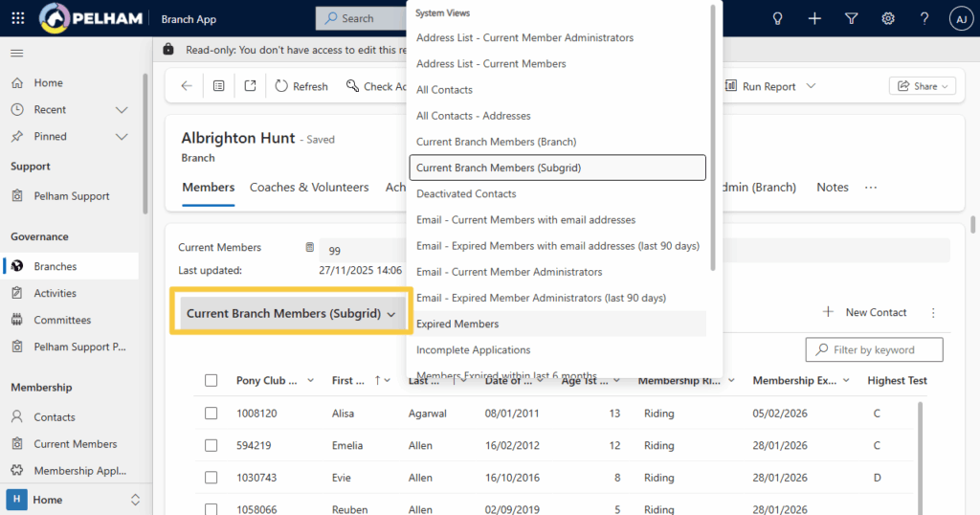Toggle the select-all checkbox in grid header
Viewport: 980px width, 515px height.
click(212, 381)
